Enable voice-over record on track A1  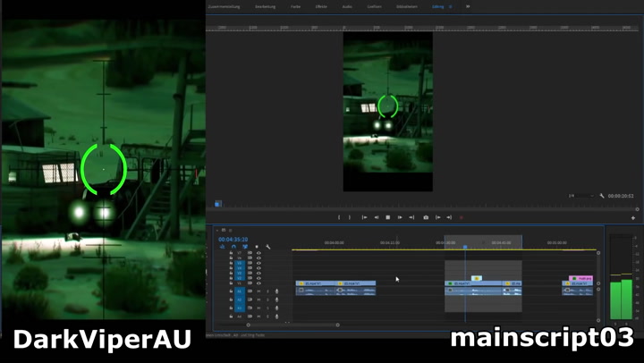276,291
